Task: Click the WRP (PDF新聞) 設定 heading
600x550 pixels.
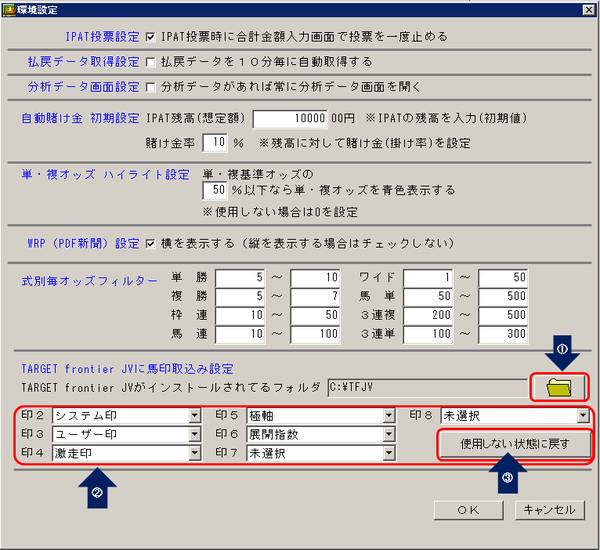Action: click(x=84, y=244)
